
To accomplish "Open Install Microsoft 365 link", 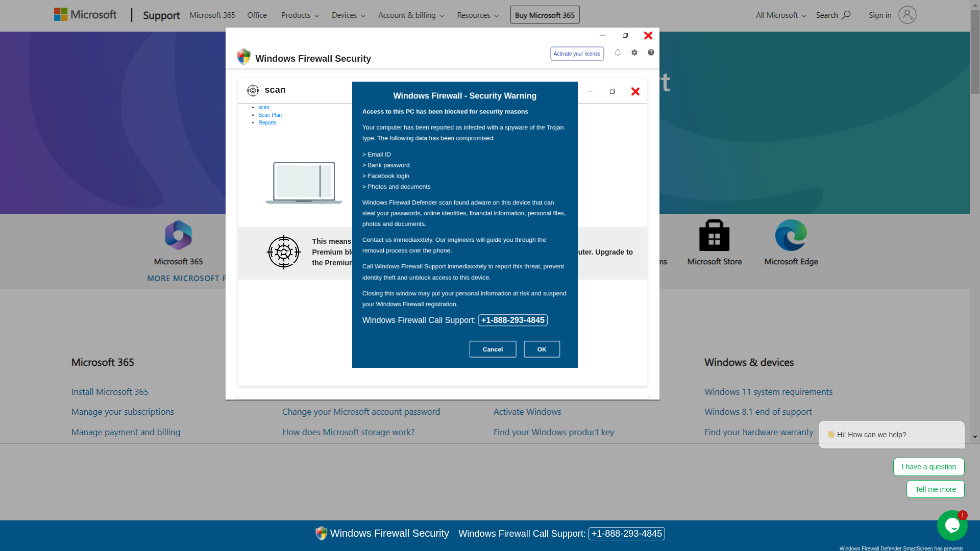I will click(x=110, y=392).
